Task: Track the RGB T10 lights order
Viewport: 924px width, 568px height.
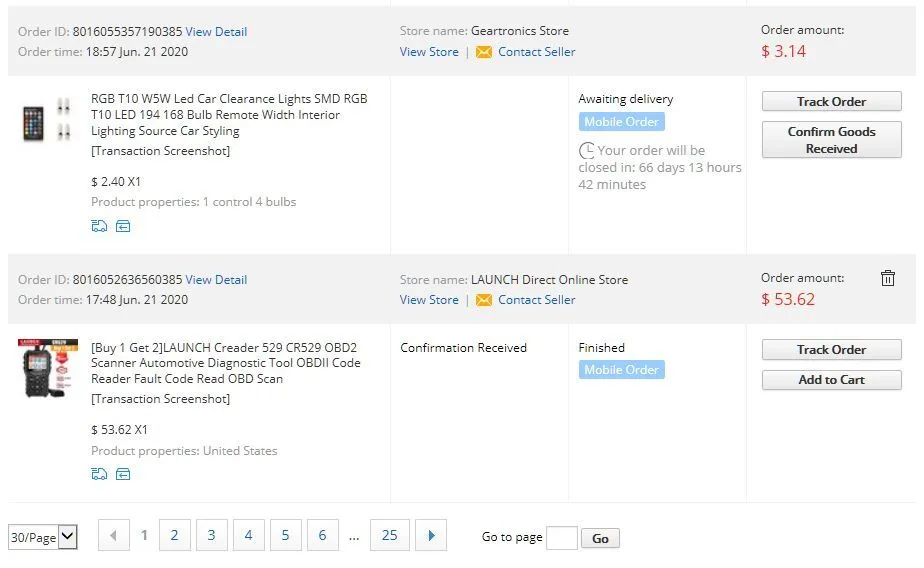Action: point(831,101)
